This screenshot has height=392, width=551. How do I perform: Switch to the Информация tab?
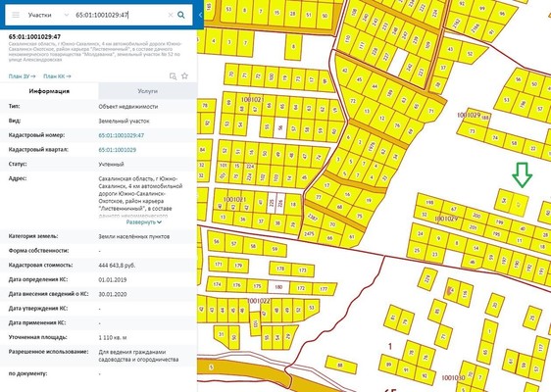[x=49, y=91]
